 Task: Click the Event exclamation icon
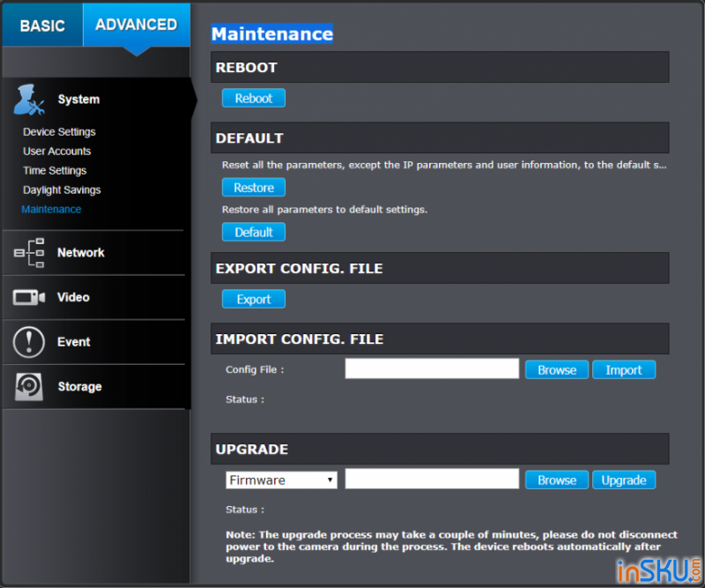pos(29,342)
